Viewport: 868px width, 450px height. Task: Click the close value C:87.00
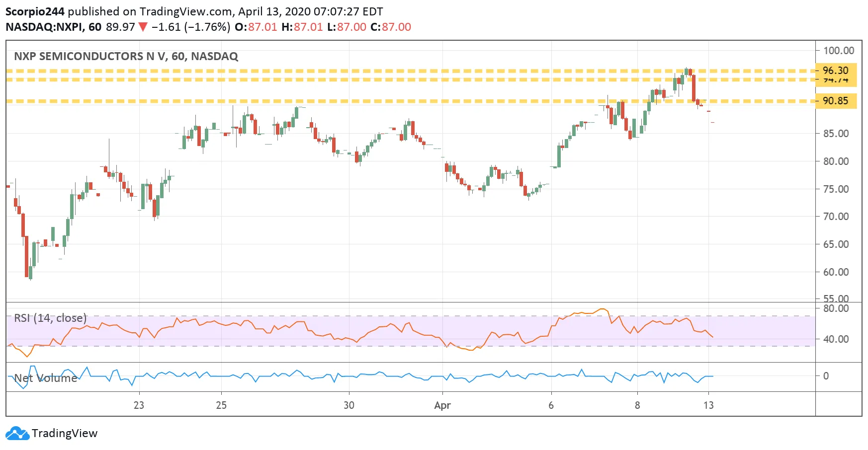click(391, 27)
